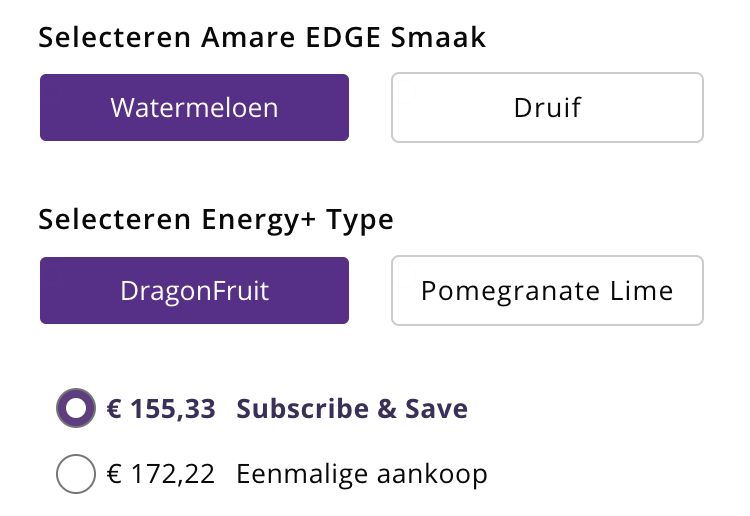This screenshot has width=750, height=516.
Task: Click the Pomegranate Lime text label
Action: 547,290
